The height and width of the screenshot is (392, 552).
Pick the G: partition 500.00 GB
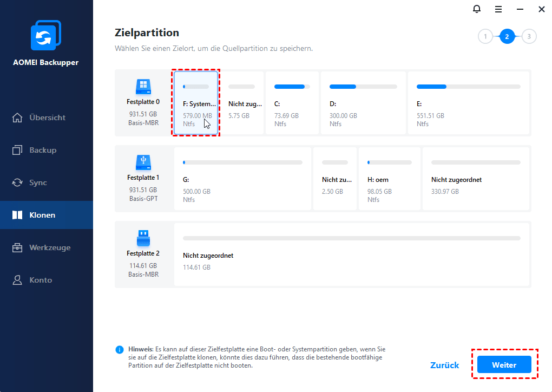[242, 179]
